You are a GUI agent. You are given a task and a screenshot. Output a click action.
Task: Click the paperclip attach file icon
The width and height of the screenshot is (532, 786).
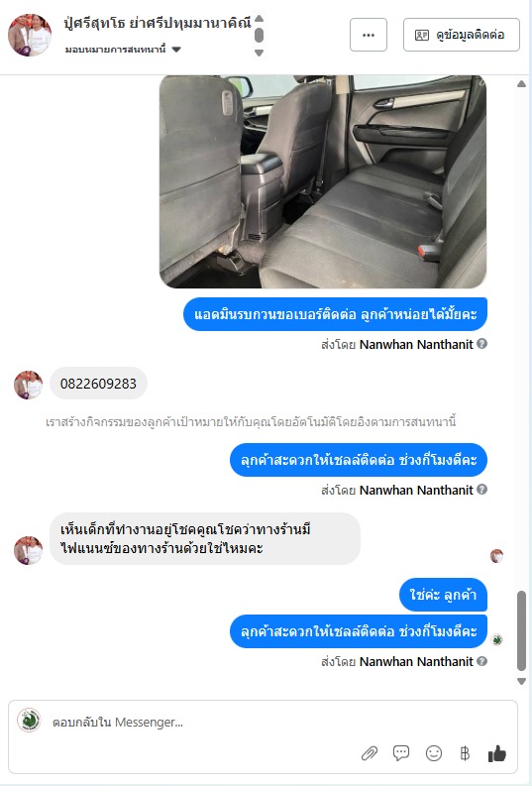[x=370, y=753]
